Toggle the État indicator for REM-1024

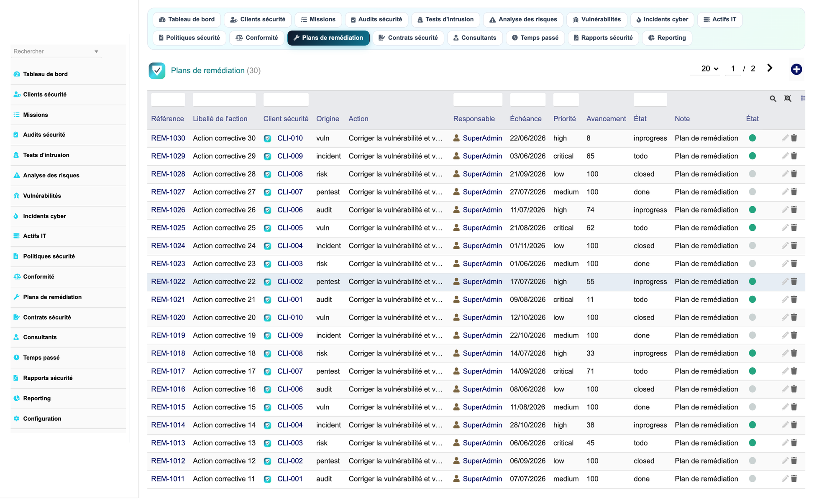(752, 246)
